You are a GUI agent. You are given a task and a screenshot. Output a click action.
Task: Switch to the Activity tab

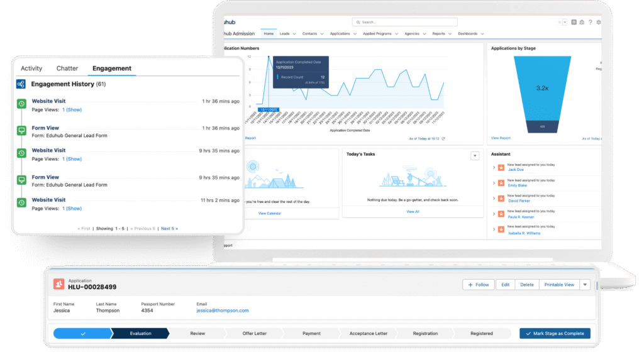pos(31,69)
